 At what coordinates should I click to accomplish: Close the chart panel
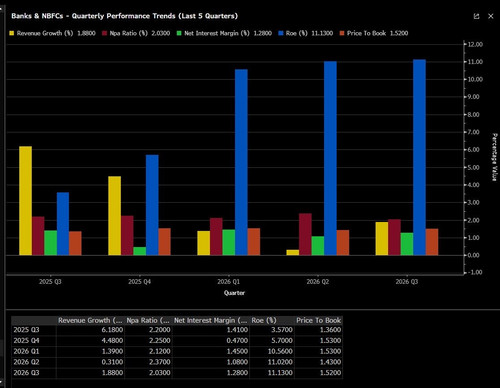coord(491,16)
